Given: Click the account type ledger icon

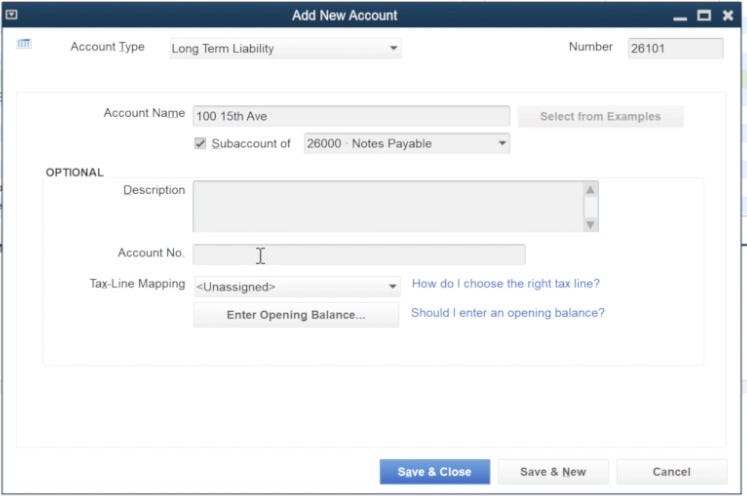Looking at the screenshot, I should pos(25,44).
